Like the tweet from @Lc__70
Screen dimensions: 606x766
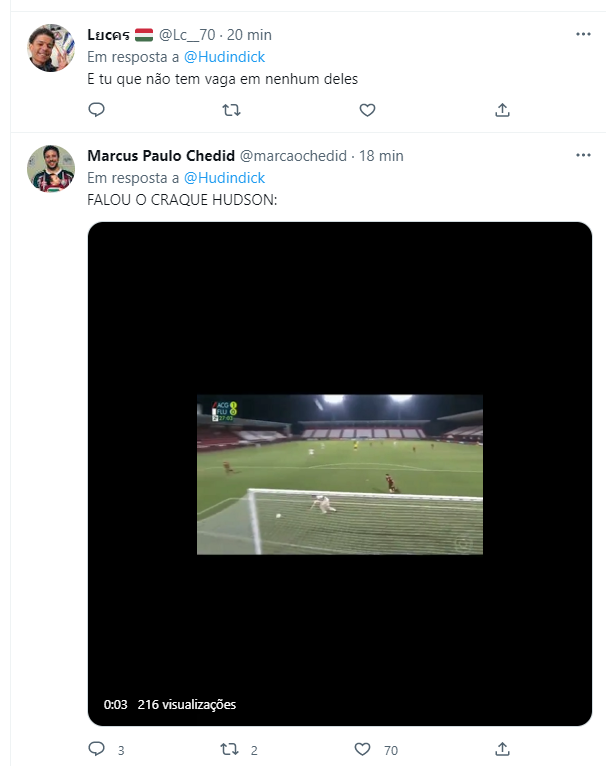click(367, 110)
